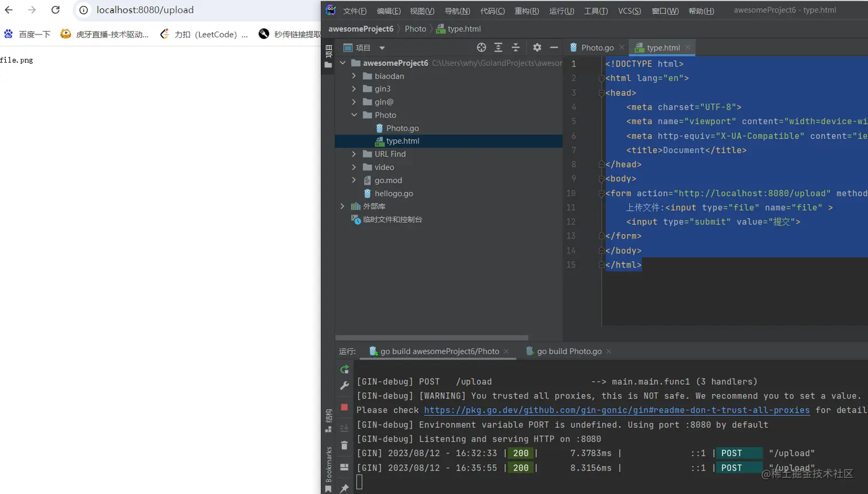Open the Bookmarks tool window
This screenshot has width=868, height=494.
(x=328, y=469)
